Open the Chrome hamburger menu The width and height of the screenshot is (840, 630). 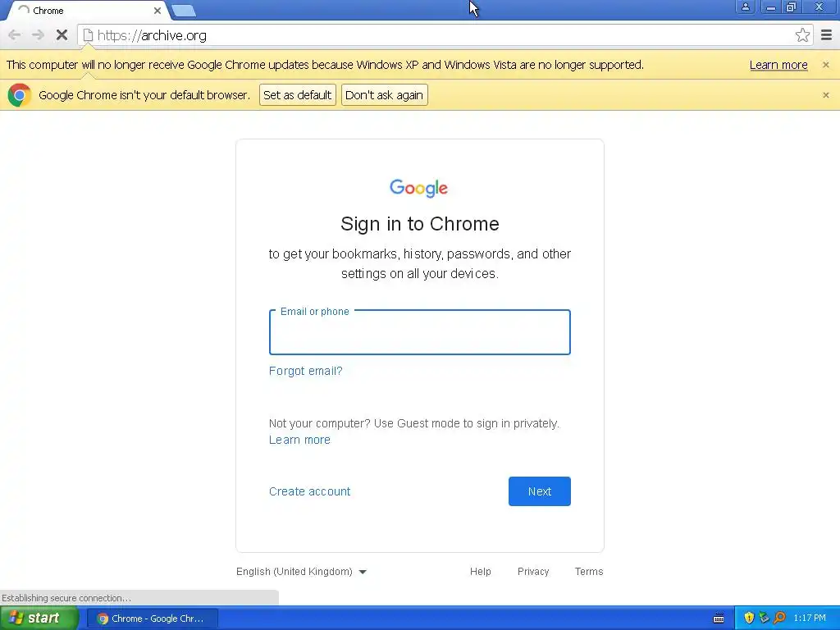(827, 35)
